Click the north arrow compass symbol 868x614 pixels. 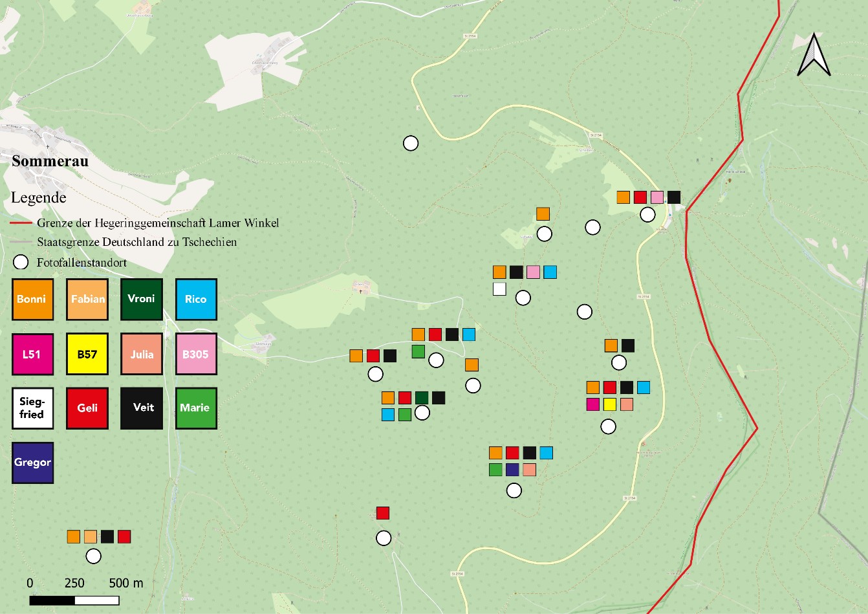(814, 55)
